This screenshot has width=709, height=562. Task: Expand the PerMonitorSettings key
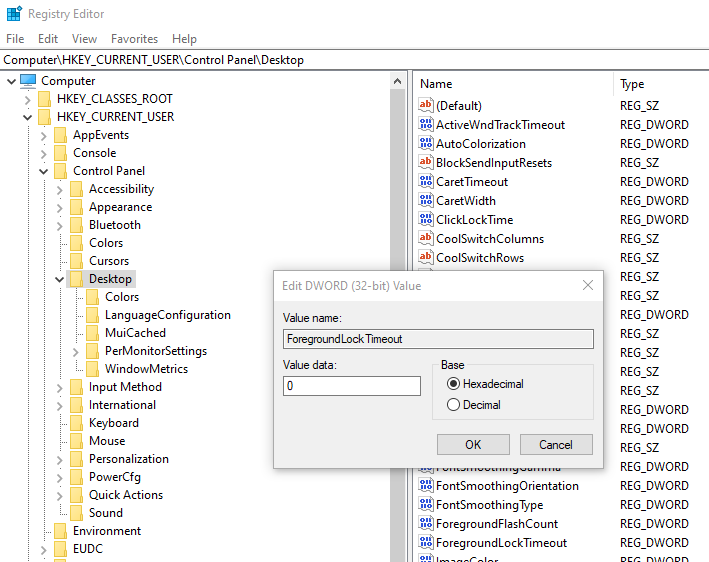(76, 352)
